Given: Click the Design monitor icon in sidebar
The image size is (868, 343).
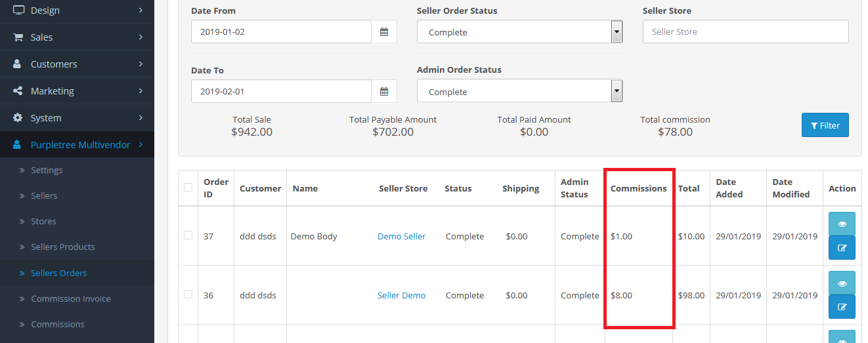Looking at the screenshot, I should tap(18, 10).
